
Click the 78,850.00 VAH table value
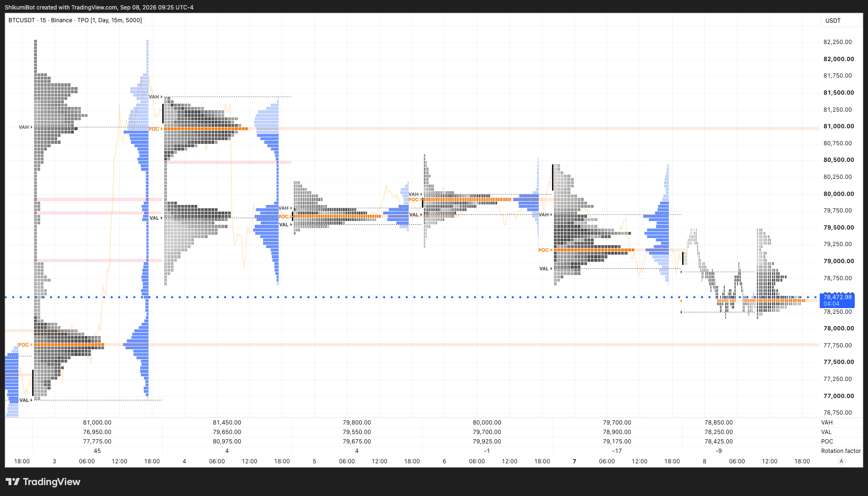click(719, 423)
